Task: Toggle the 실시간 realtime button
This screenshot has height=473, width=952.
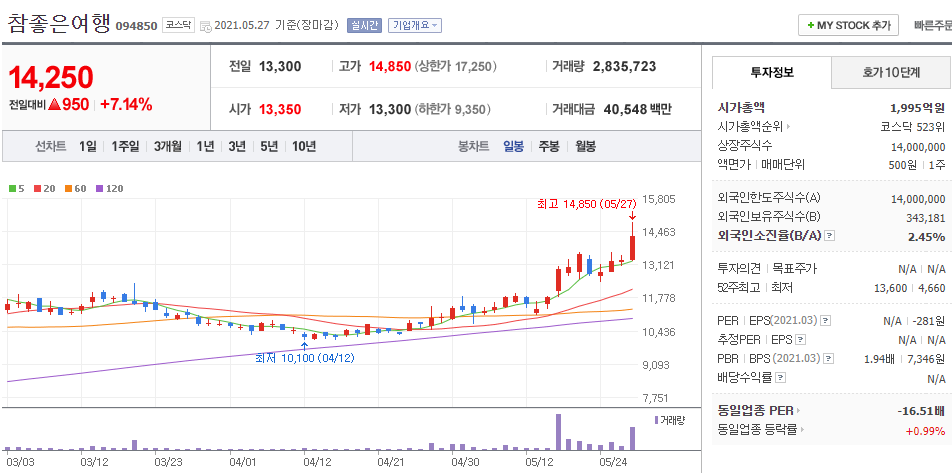Action: pos(364,26)
